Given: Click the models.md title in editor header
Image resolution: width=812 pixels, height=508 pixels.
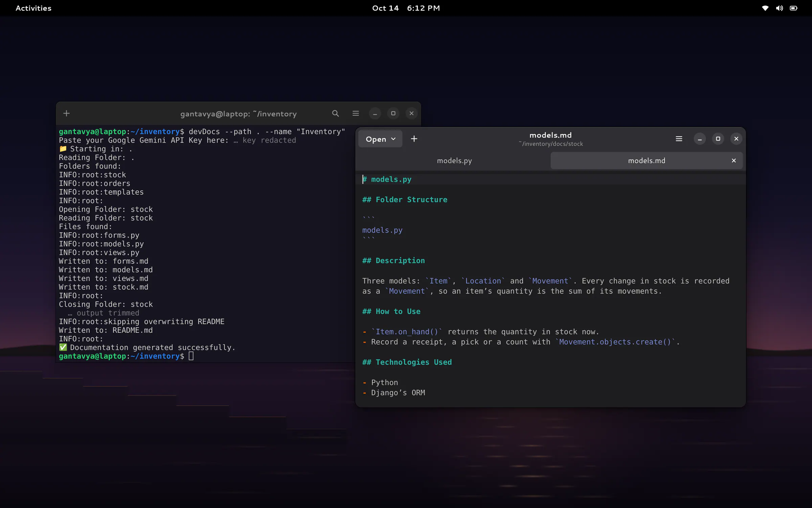Looking at the screenshot, I should coord(550,135).
